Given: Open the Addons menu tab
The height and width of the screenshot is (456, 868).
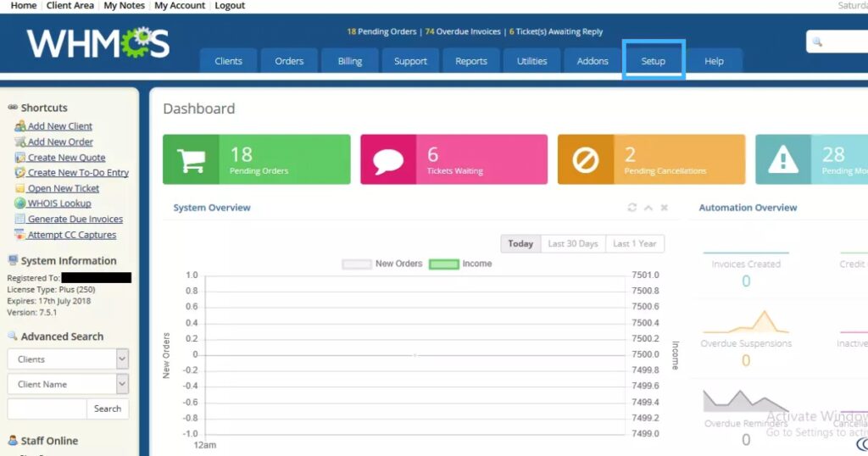Looking at the screenshot, I should (593, 61).
